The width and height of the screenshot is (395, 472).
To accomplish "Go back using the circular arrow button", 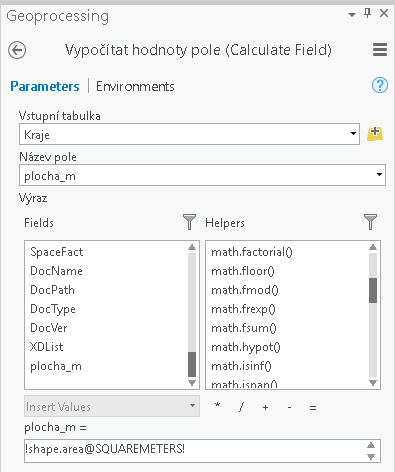I will 17,50.
